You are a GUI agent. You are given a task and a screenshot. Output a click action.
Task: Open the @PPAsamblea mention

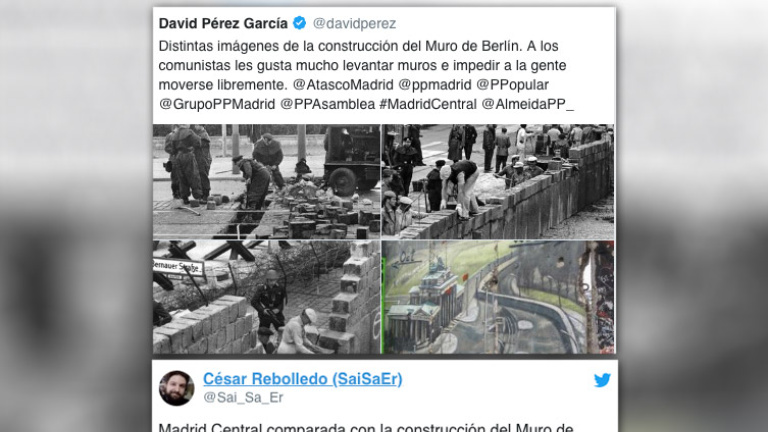(x=327, y=104)
